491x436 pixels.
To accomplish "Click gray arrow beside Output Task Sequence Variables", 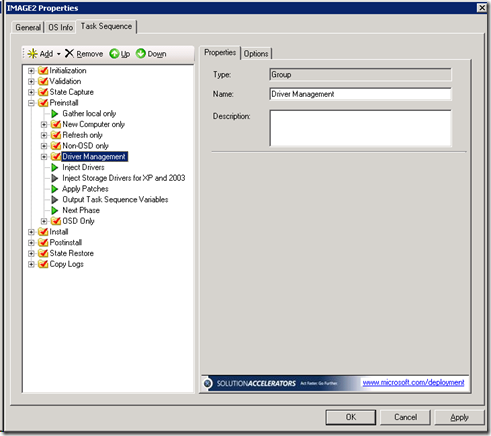I will coord(55,200).
